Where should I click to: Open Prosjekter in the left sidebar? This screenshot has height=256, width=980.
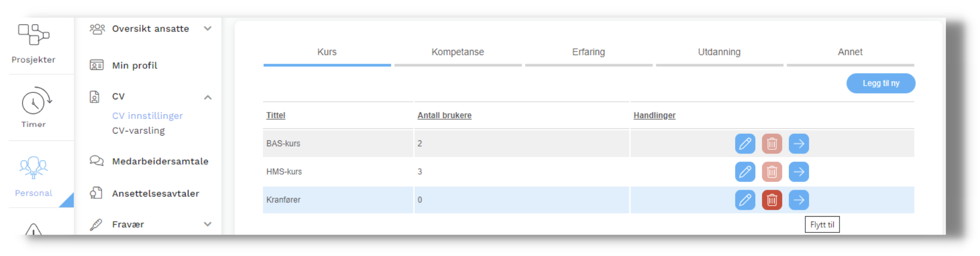[x=34, y=43]
